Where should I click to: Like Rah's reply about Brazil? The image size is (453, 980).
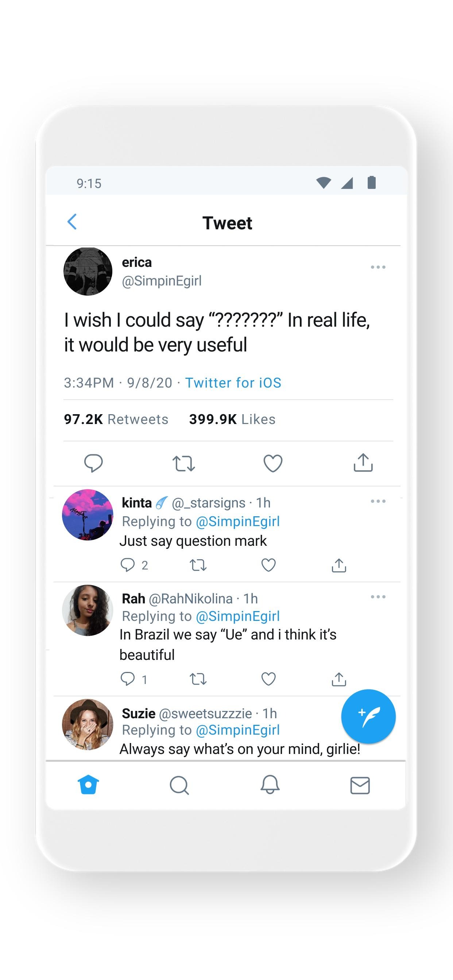click(268, 679)
